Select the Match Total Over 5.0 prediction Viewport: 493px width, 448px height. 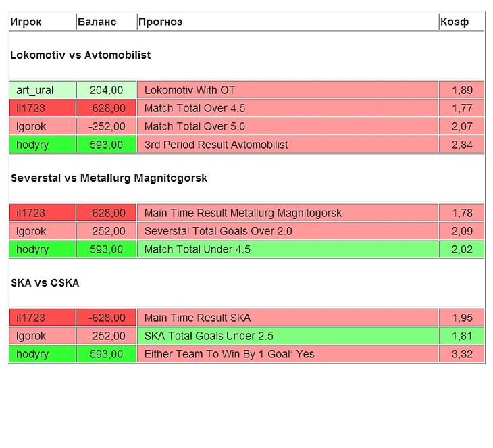coord(194,126)
